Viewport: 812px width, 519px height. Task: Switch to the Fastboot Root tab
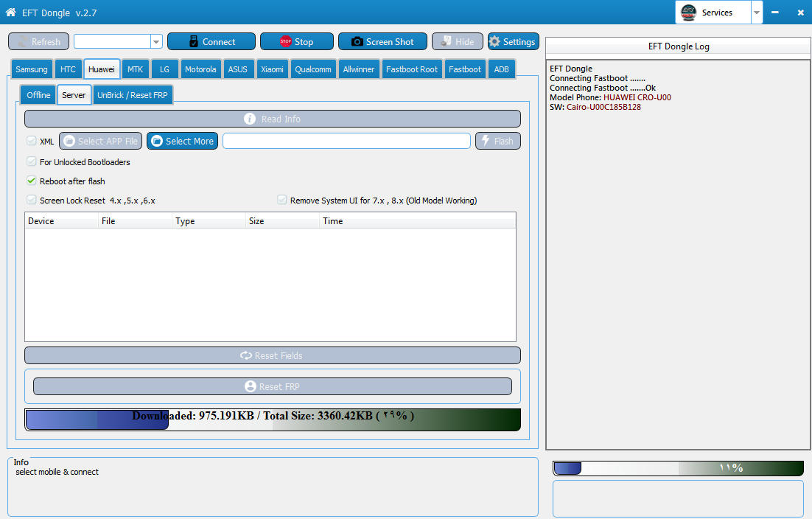click(x=412, y=69)
